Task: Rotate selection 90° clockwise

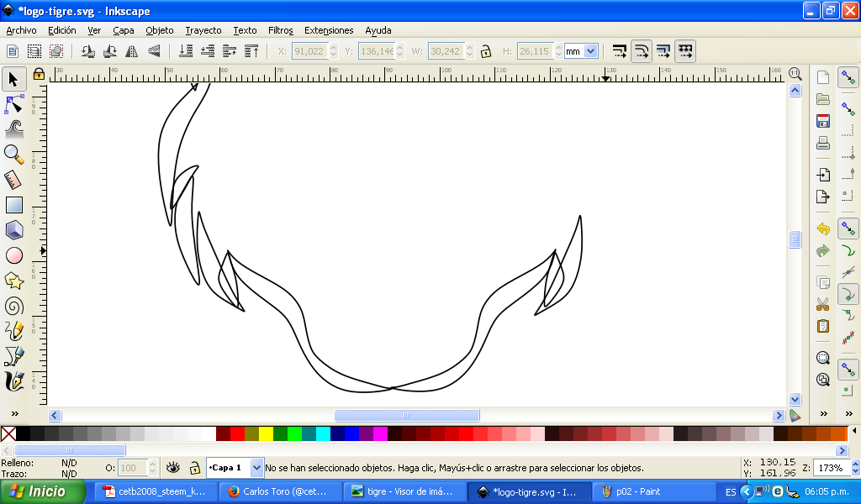Action: [x=110, y=51]
